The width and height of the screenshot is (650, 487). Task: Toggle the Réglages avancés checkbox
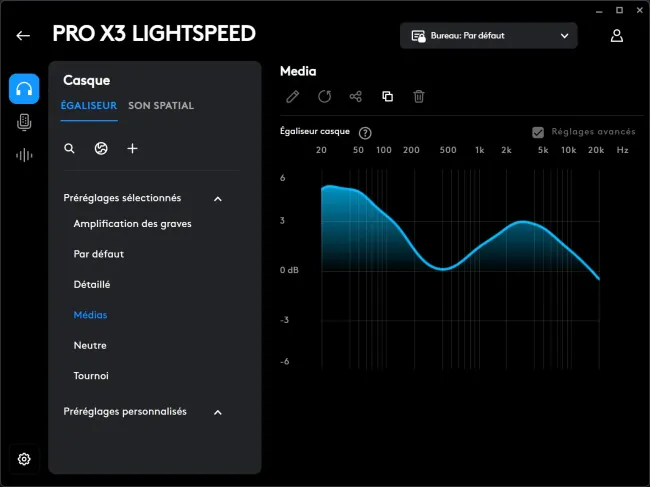[x=538, y=133]
